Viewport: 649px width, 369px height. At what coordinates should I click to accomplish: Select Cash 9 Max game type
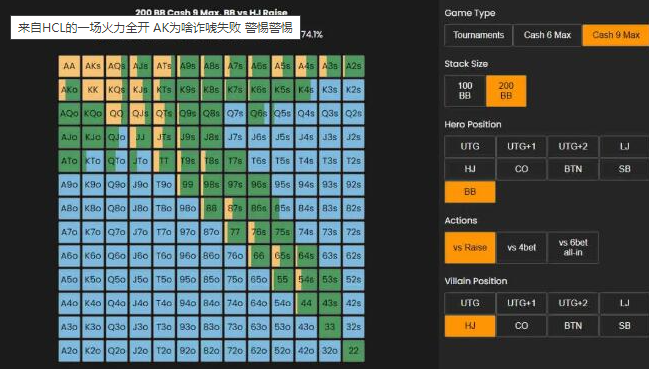tap(616, 35)
